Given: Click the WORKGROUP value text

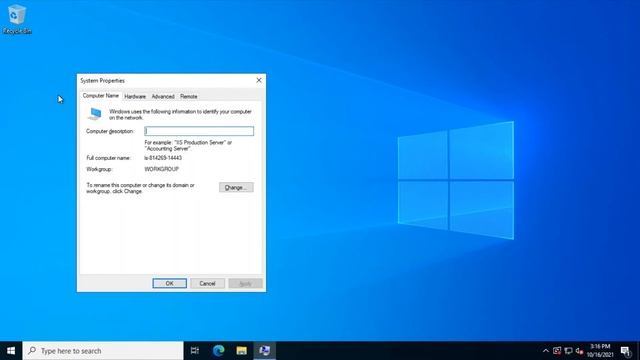Looking at the screenshot, I should [x=162, y=169].
